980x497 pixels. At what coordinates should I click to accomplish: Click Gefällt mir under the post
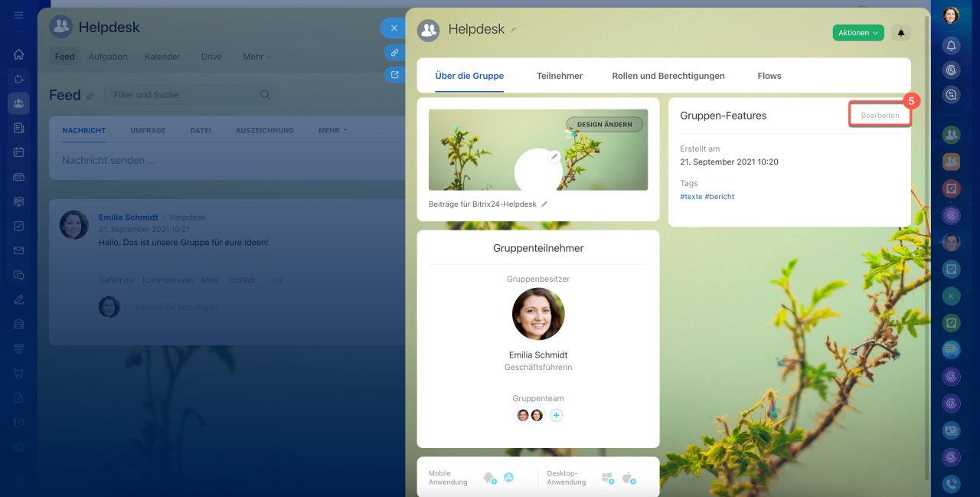click(x=117, y=280)
